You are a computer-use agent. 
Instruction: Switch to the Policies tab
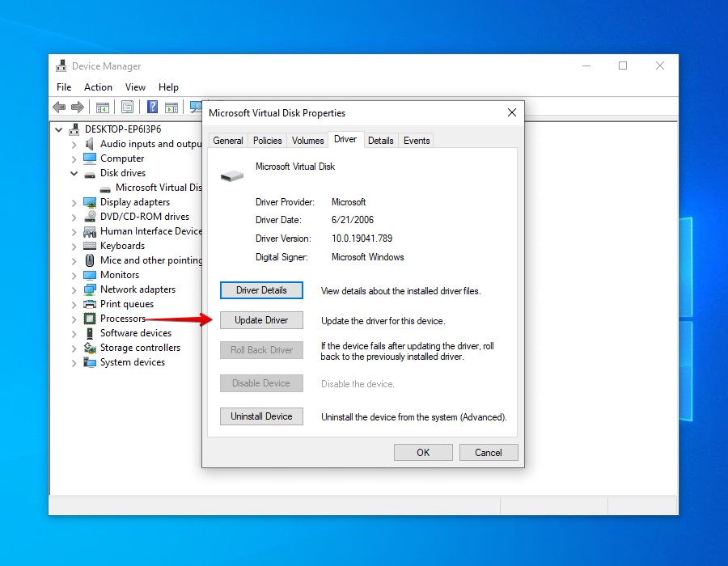(268, 141)
